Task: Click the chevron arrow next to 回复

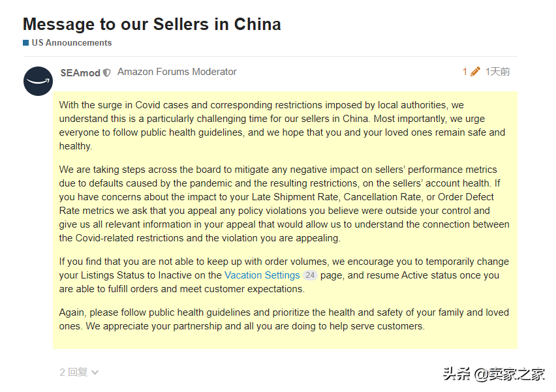Action: click(95, 372)
